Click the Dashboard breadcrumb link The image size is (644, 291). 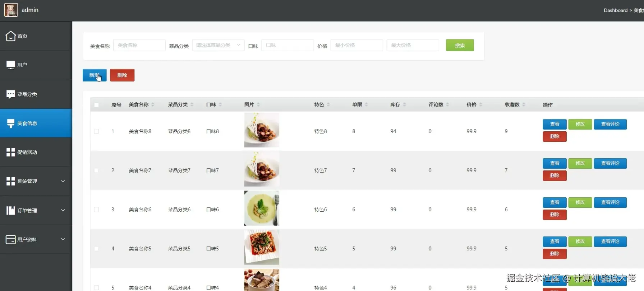[615, 10]
